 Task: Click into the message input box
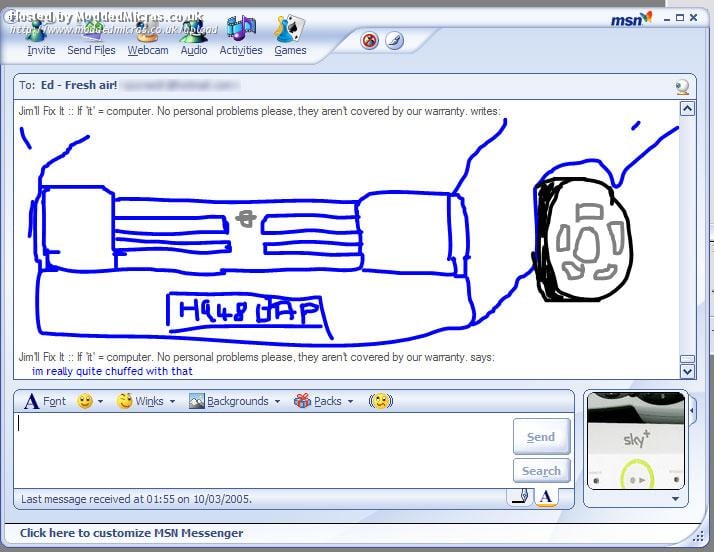tap(263, 450)
